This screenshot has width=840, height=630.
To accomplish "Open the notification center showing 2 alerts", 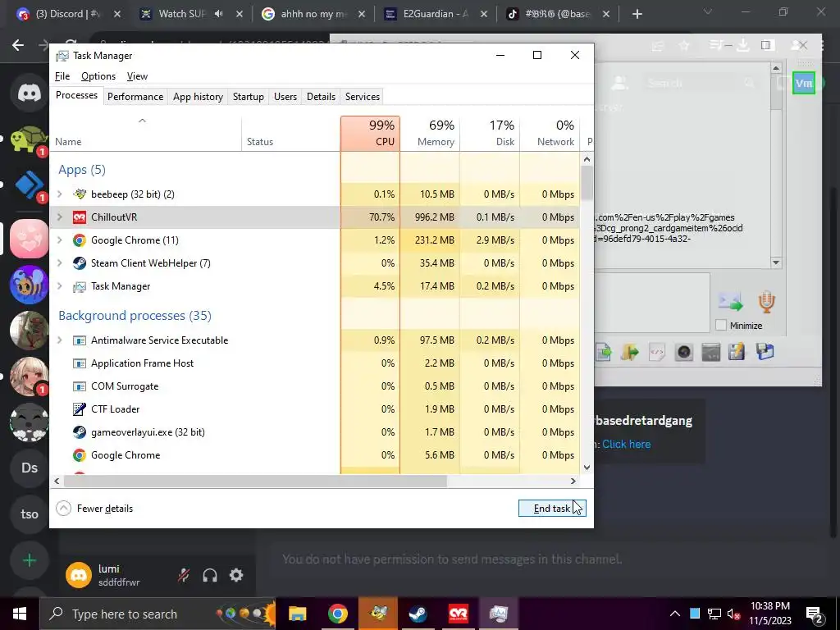I will coord(814,614).
